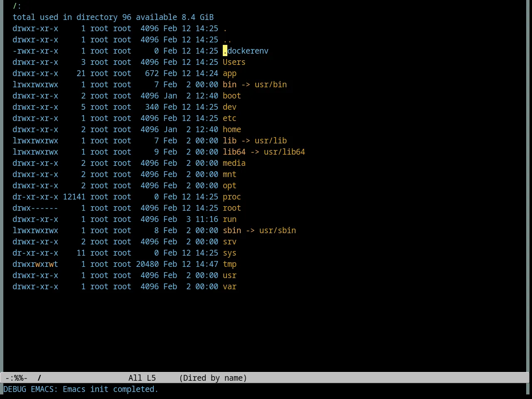This screenshot has height=399, width=532.
Task: Select the .dockerenv file entry
Action: pos(246,51)
